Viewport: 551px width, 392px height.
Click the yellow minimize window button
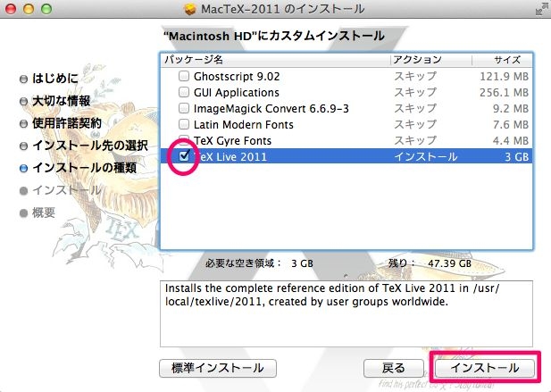click(x=29, y=9)
